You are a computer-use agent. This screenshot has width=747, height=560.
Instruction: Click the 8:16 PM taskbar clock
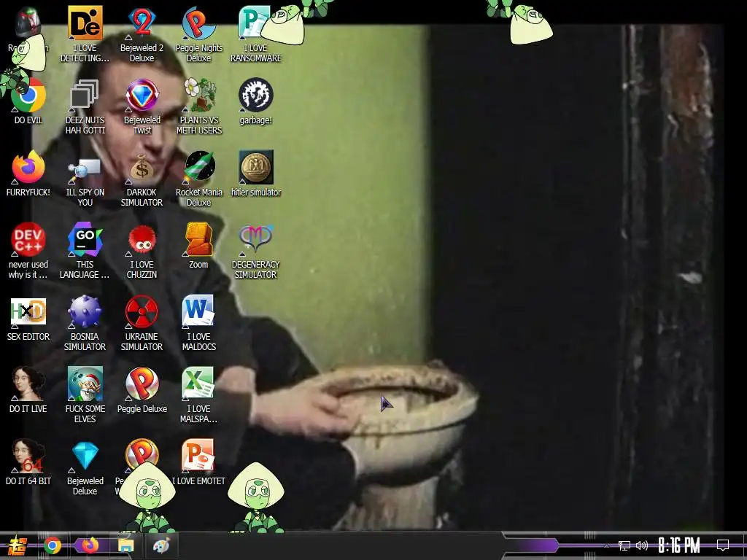pyautogui.click(x=679, y=545)
